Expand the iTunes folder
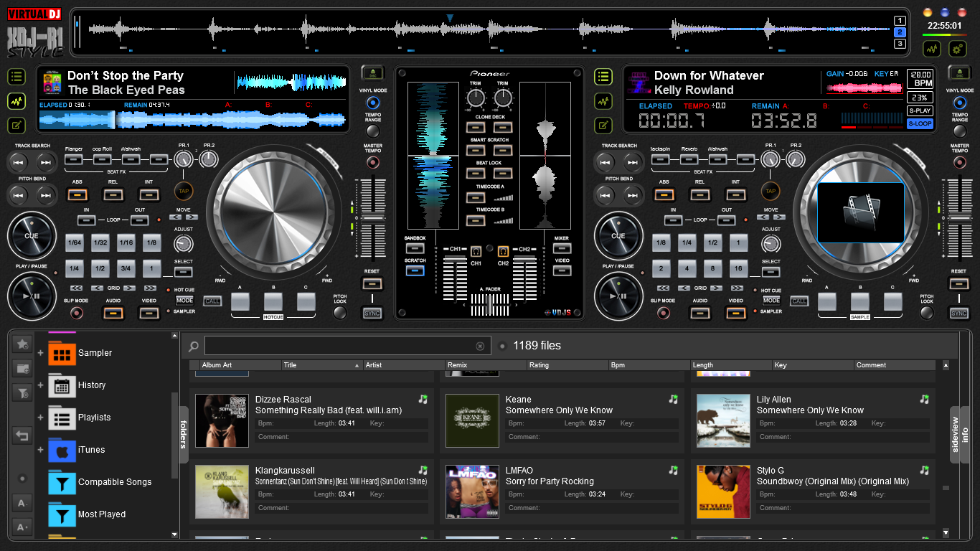The image size is (980, 551). coord(40,450)
